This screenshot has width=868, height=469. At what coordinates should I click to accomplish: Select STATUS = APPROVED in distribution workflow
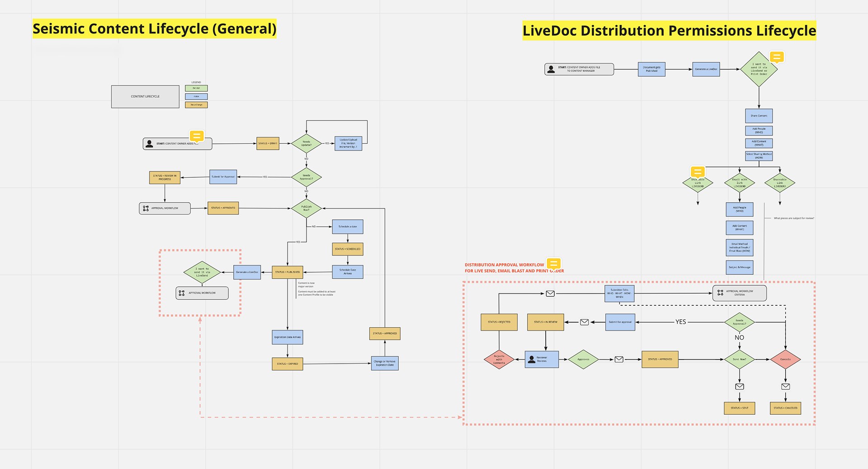pyautogui.click(x=660, y=359)
